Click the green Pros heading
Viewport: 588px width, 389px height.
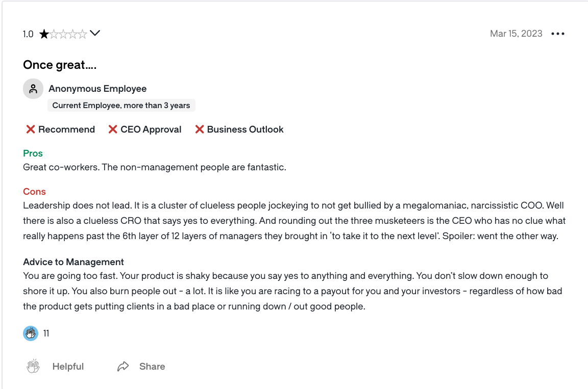(33, 153)
